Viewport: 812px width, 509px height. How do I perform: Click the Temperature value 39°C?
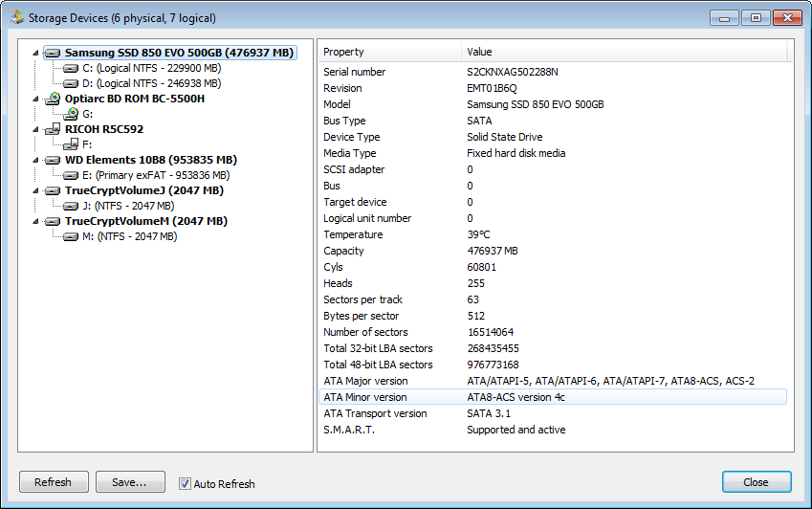coord(478,234)
